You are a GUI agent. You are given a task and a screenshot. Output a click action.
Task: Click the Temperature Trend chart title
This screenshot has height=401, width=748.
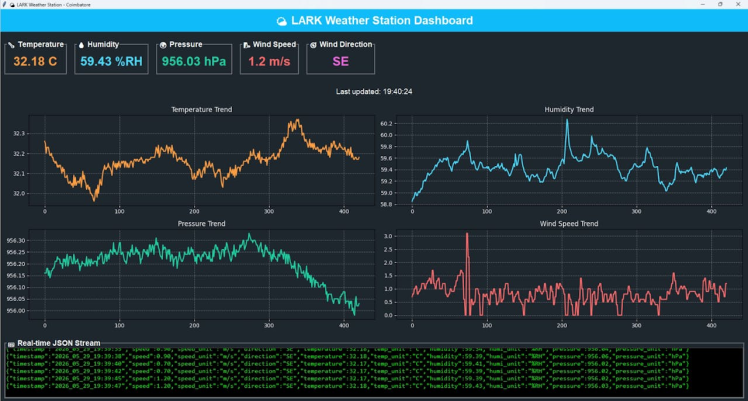[x=201, y=110]
